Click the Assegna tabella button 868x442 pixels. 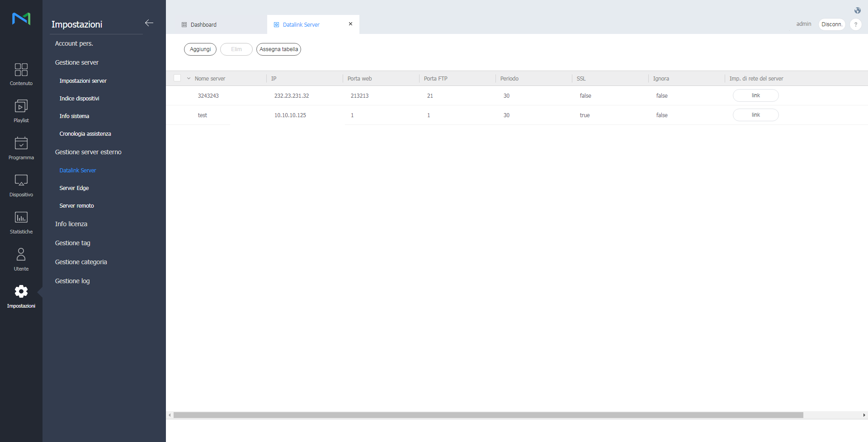pyautogui.click(x=278, y=49)
